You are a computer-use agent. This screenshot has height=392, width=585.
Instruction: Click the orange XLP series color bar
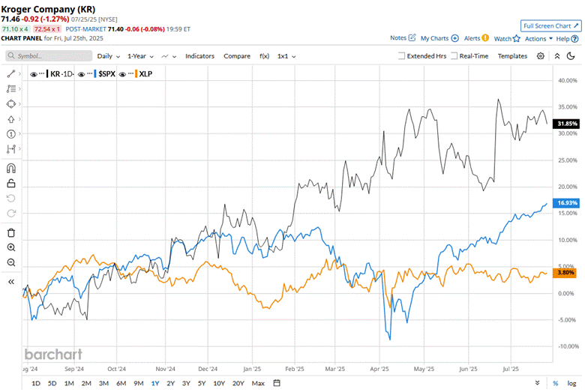pos(136,74)
